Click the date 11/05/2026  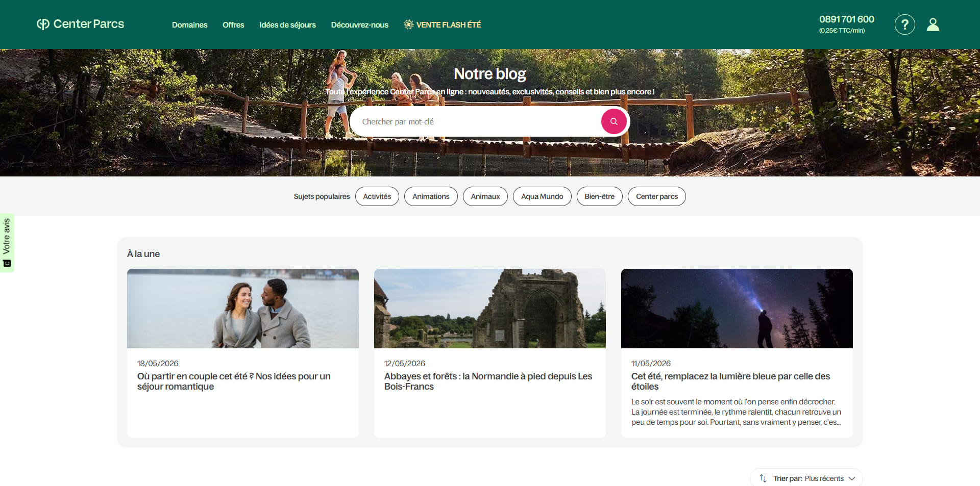(x=651, y=364)
